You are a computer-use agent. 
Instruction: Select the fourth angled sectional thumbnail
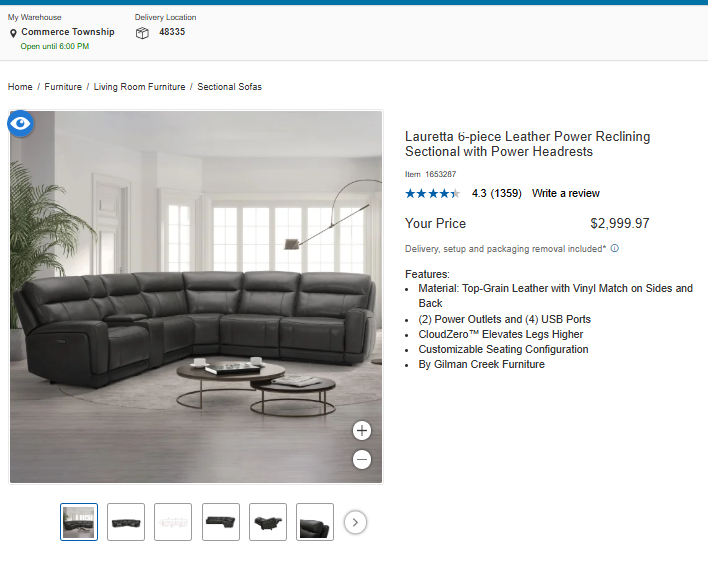(x=221, y=522)
